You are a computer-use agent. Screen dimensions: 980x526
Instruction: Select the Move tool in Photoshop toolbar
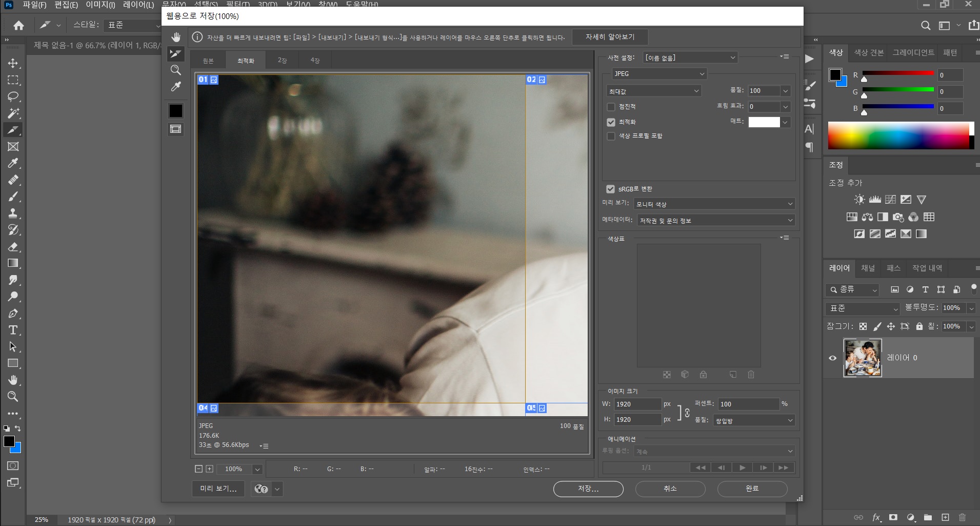(x=13, y=63)
